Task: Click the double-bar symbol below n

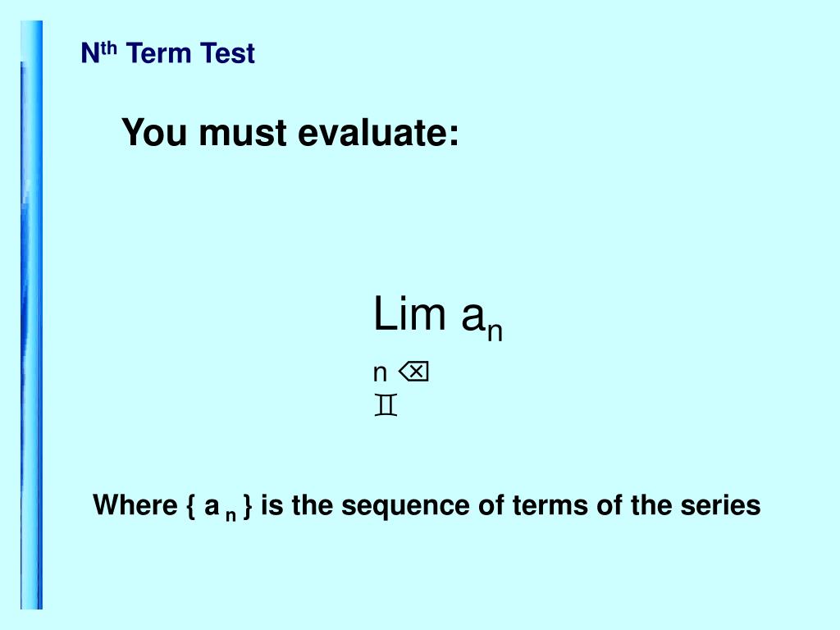Action: (385, 405)
